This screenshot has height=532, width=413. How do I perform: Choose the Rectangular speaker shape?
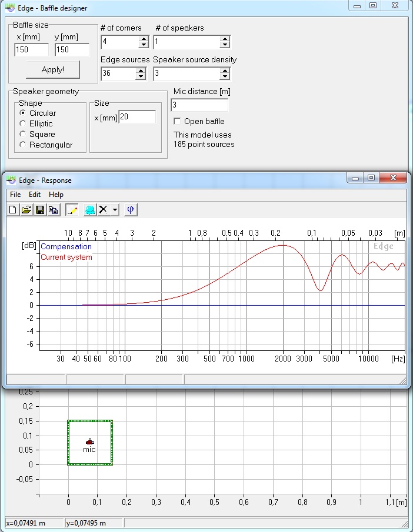[x=23, y=145]
